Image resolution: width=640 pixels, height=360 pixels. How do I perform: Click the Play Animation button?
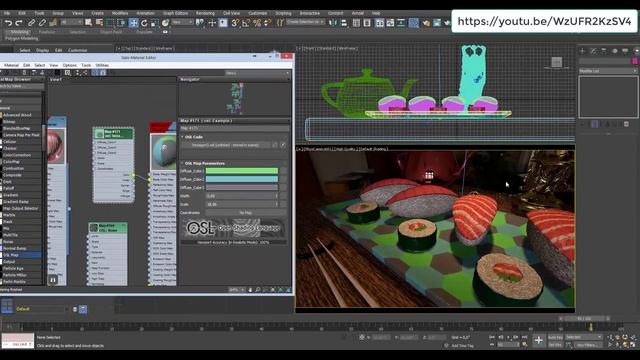[508, 337]
